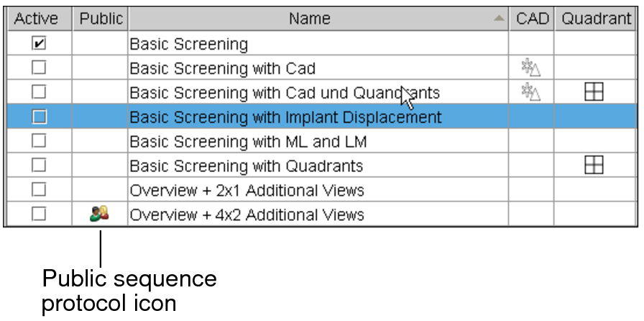Click quadrant icon in Basic Screening with Quadrants row

pyautogui.click(x=594, y=166)
